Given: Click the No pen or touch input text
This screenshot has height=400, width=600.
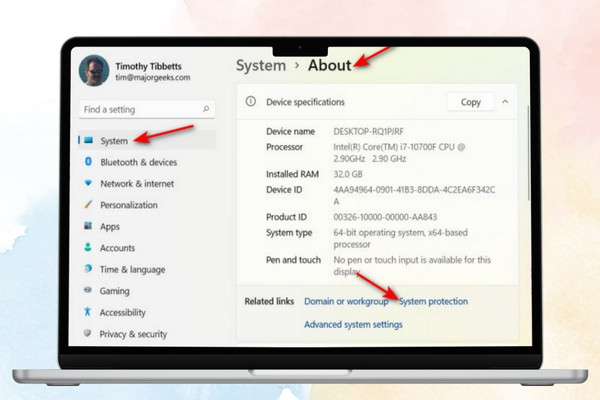Looking at the screenshot, I should [x=412, y=266].
